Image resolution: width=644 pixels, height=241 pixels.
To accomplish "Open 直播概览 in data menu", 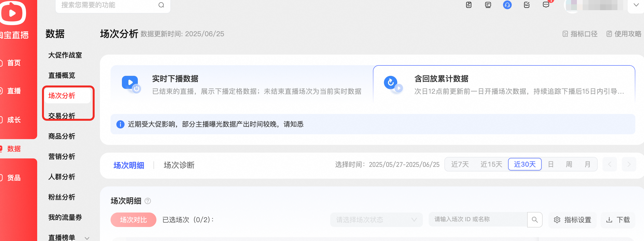I will (x=62, y=75).
